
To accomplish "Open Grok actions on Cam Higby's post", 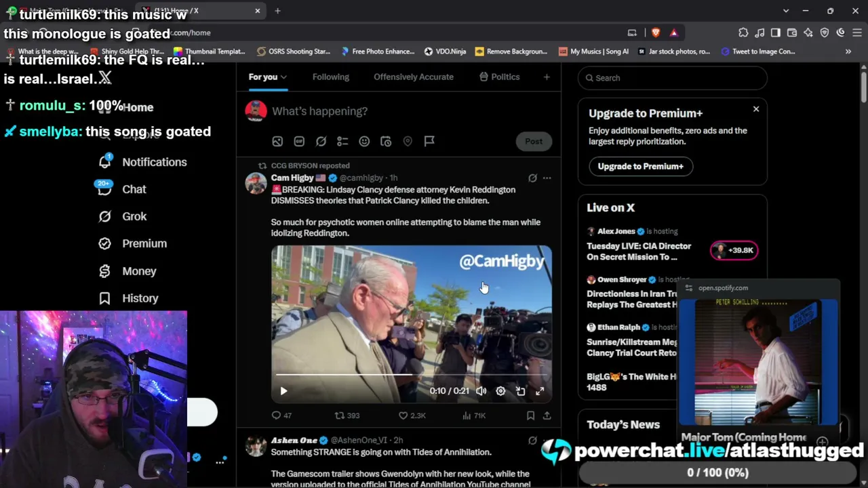I will (x=532, y=178).
